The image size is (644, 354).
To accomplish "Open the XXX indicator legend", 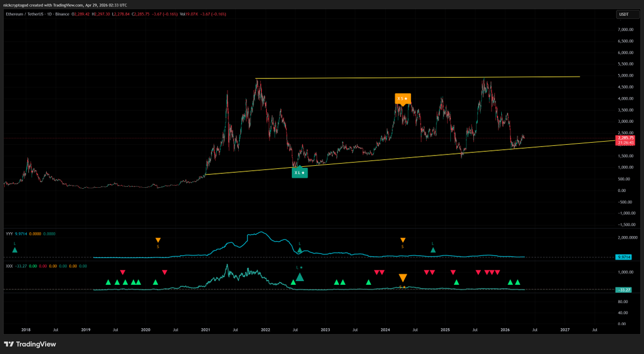I will click(10, 265).
